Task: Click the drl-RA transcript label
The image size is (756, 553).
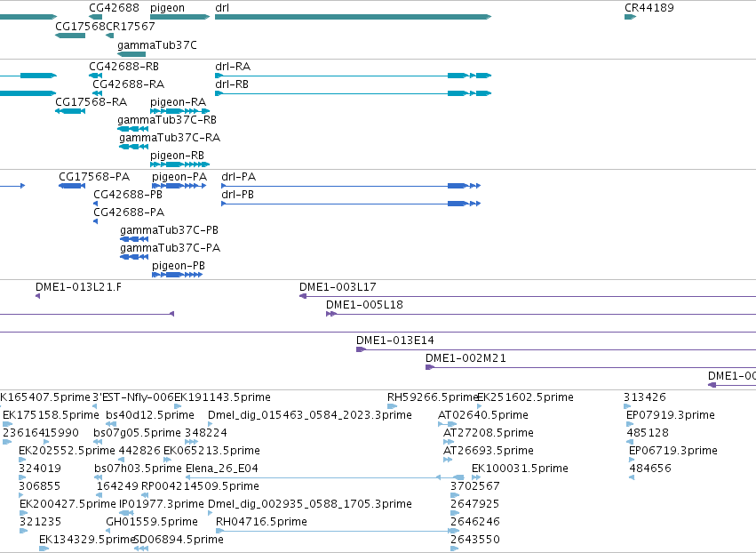Action: 233,67
